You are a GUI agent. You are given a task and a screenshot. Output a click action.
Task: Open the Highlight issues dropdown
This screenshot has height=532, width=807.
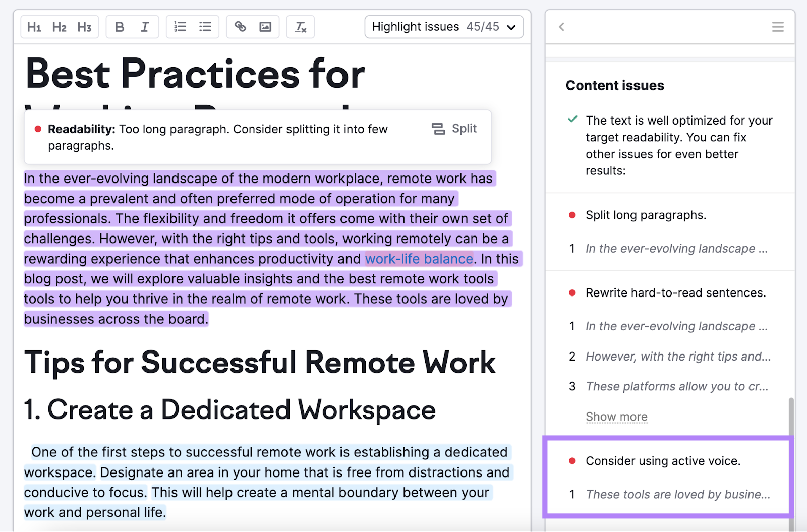pyautogui.click(x=444, y=27)
